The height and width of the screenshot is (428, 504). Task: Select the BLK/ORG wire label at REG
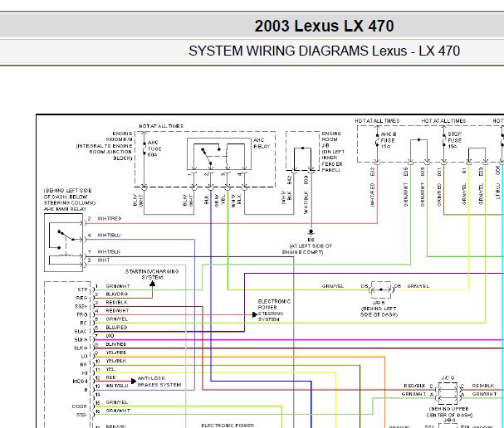117,294
